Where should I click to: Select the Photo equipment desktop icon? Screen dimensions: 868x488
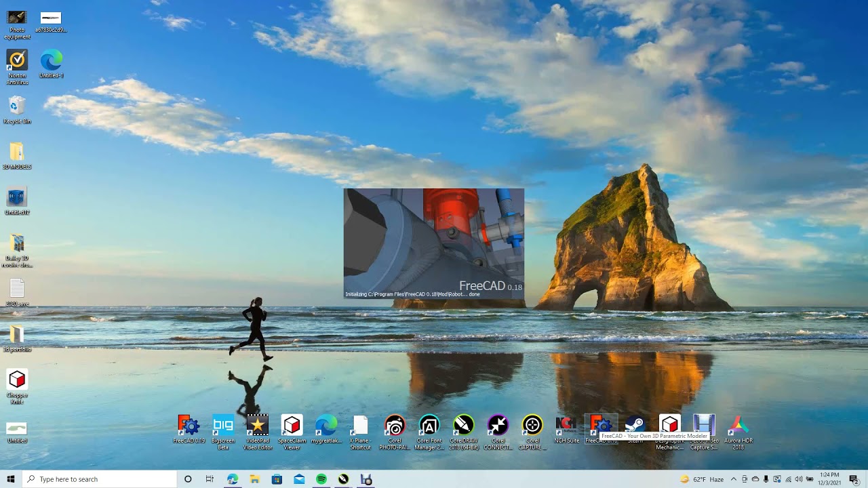(x=17, y=24)
